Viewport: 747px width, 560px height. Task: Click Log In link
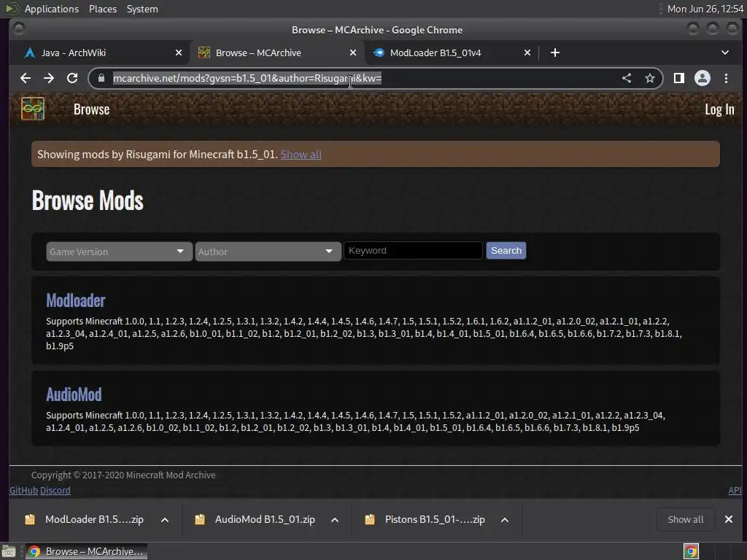(x=719, y=109)
